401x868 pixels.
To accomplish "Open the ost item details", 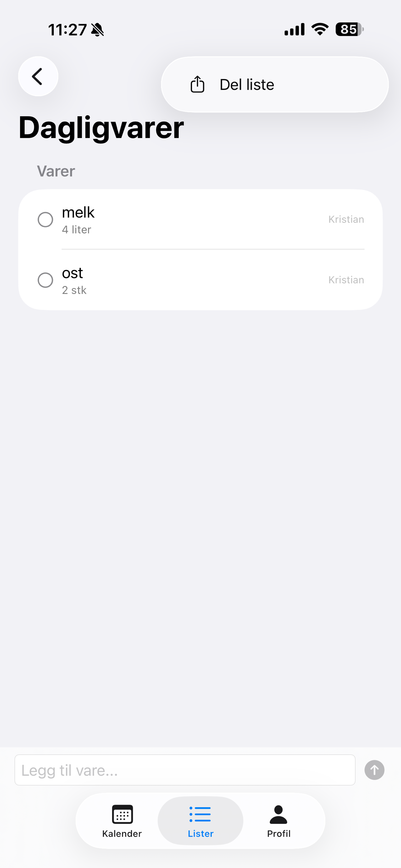I will point(200,280).
